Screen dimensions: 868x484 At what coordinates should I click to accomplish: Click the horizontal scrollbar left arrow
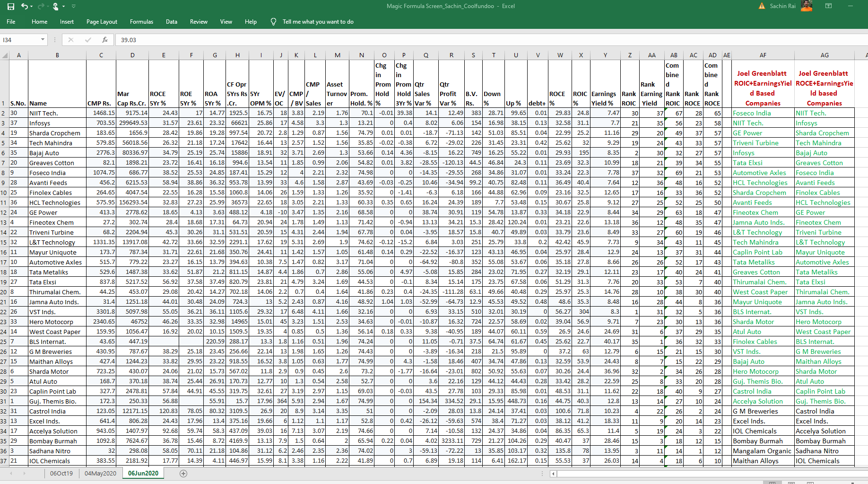tap(554, 474)
